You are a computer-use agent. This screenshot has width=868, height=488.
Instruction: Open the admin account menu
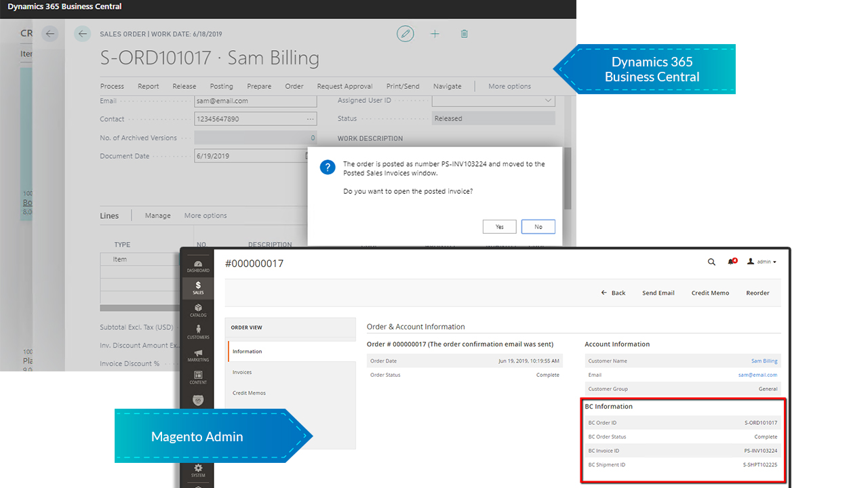coord(761,261)
